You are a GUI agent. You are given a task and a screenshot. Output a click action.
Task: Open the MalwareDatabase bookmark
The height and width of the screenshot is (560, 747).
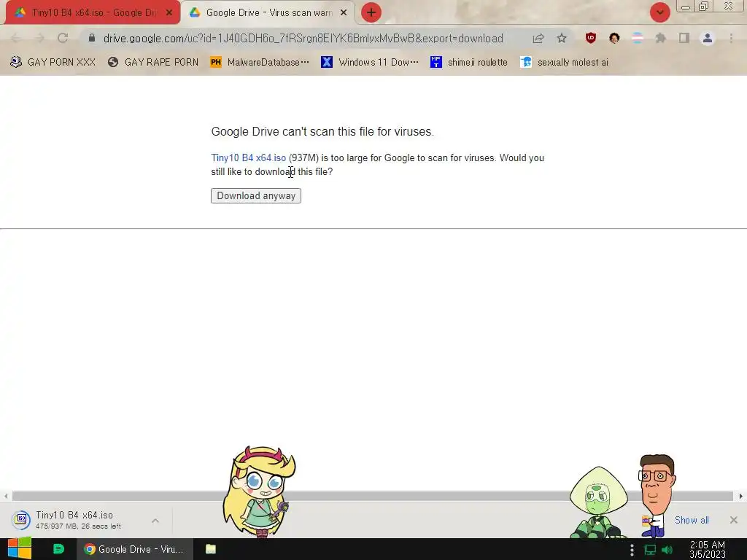pos(260,63)
